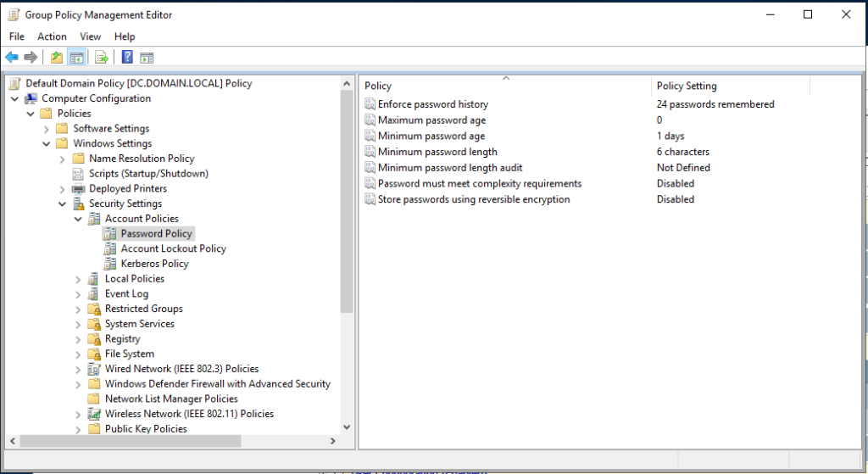Collapse the Computer Configuration node
Viewport: 868px width, 474px height.
click(x=15, y=98)
